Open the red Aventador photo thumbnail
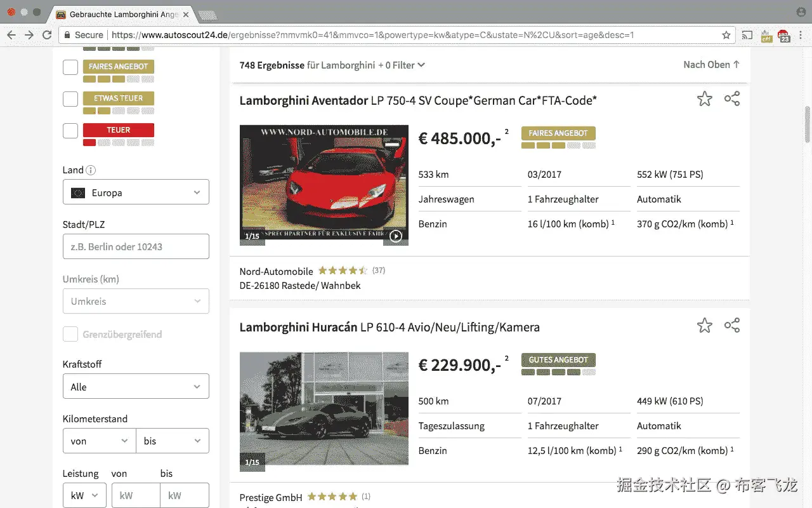Viewport: 812px width, 508px height. 324,185
